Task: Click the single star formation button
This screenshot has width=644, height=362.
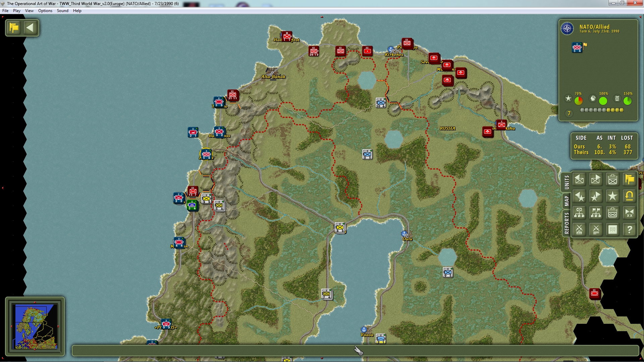Action: click(x=613, y=196)
